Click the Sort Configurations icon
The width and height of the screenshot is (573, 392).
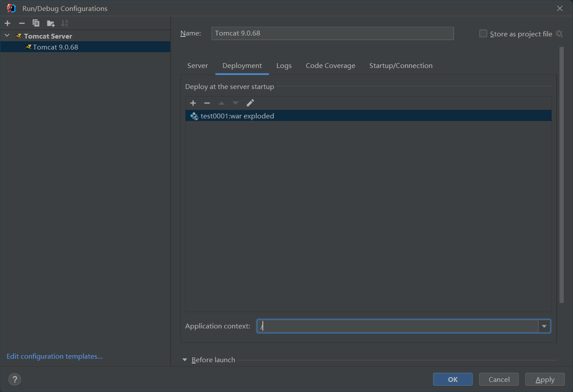click(65, 23)
